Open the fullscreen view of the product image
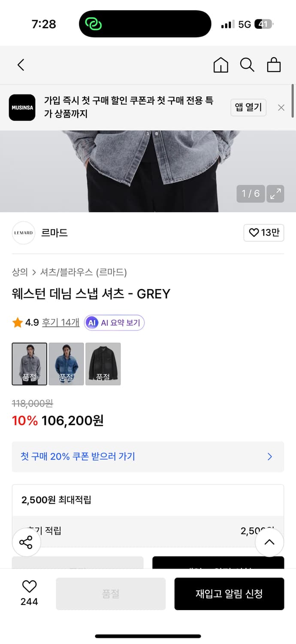 (275, 194)
